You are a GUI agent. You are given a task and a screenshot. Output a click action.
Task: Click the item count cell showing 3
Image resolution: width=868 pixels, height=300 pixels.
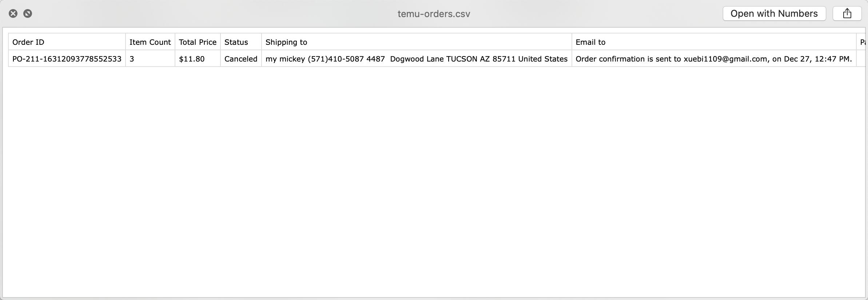tap(150, 59)
